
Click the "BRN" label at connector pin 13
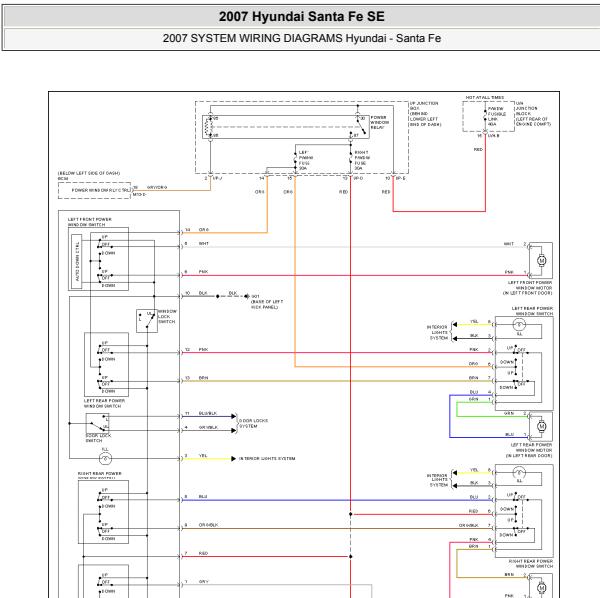204,378
